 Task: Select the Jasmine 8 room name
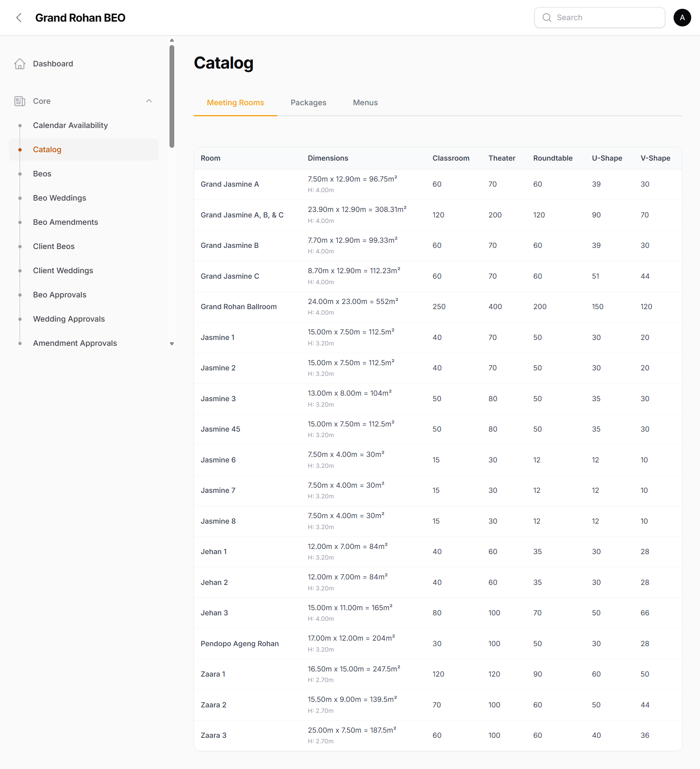[x=218, y=521]
